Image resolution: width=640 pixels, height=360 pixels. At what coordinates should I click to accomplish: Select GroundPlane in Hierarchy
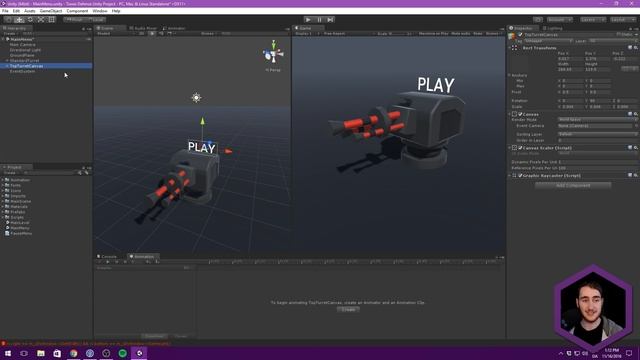(22, 55)
